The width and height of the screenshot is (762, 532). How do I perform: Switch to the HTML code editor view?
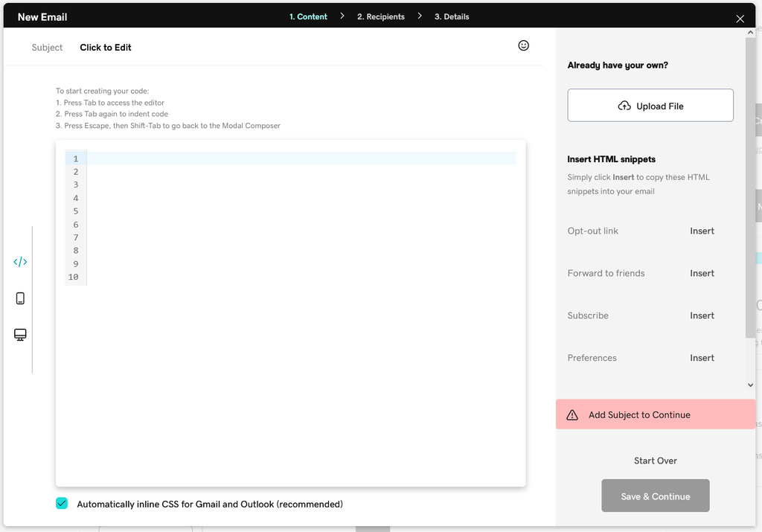(x=20, y=262)
